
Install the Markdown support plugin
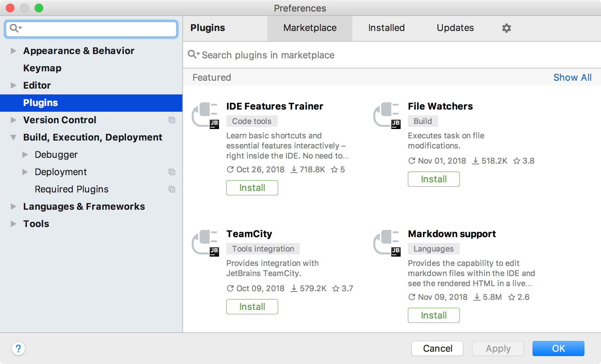434,315
